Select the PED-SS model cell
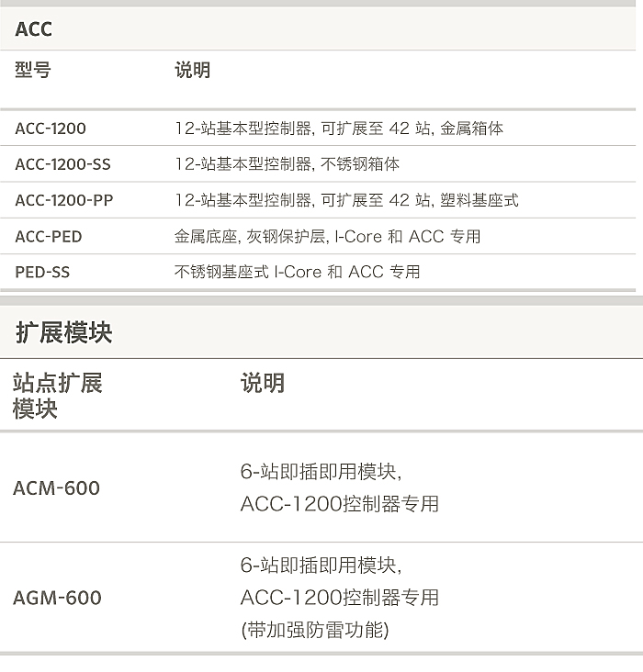 tap(42, 272)
